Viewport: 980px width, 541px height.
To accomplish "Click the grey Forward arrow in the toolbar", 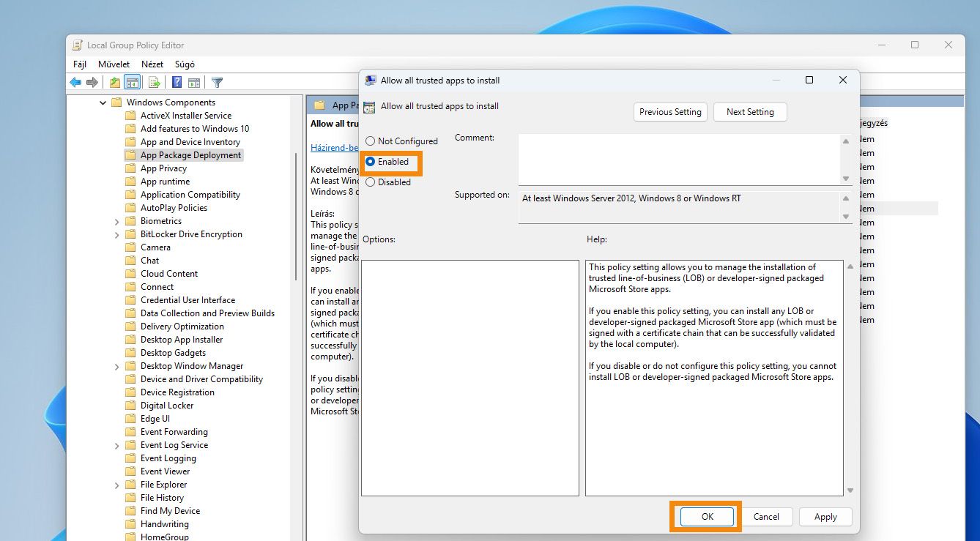I will click(x=92, y=83).
